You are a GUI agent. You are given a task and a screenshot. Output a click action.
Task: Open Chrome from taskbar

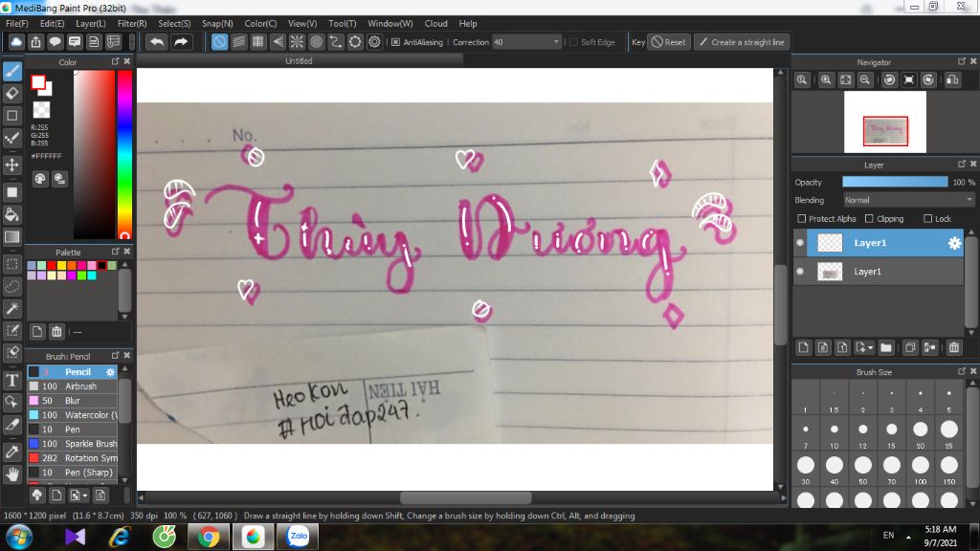tap(208, 537)
